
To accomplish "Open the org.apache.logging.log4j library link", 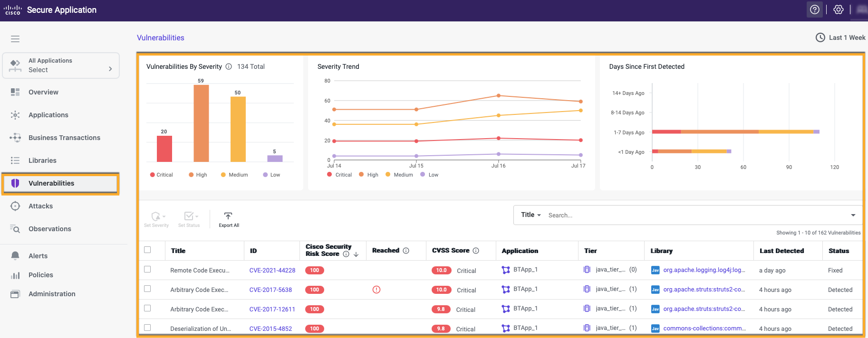I will pyautogui.click(x=704, y=270).
